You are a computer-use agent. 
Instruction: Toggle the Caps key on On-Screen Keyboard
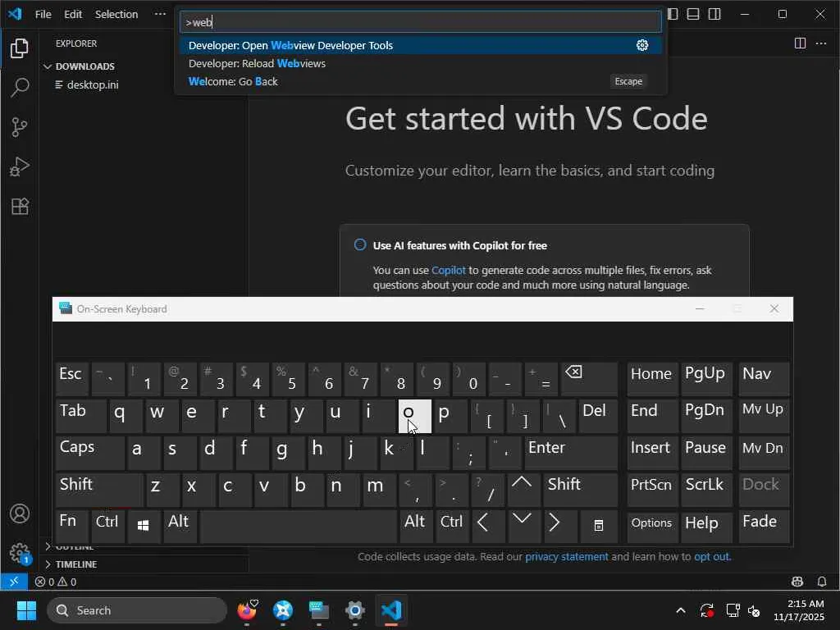(90, 453)
